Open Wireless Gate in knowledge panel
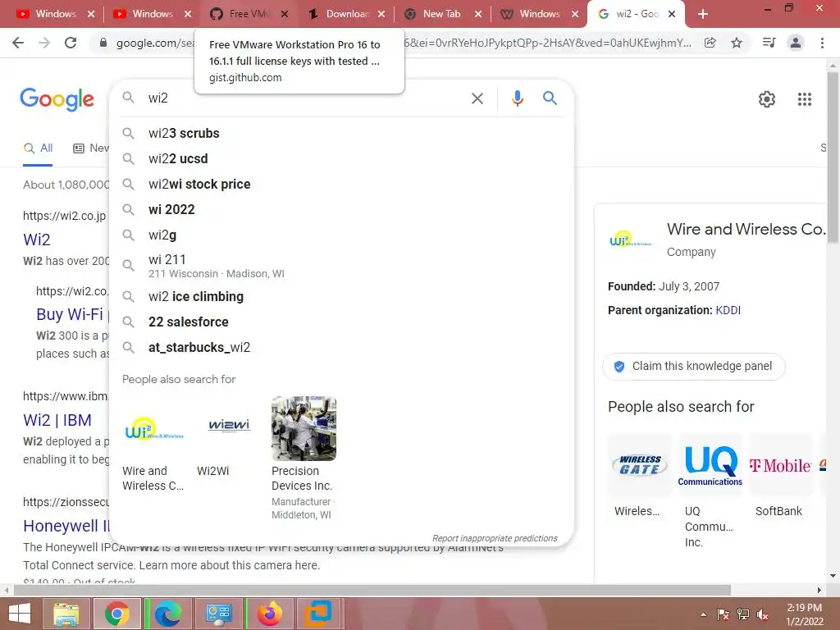Screen dimensions: 840x630 (640, 465)
